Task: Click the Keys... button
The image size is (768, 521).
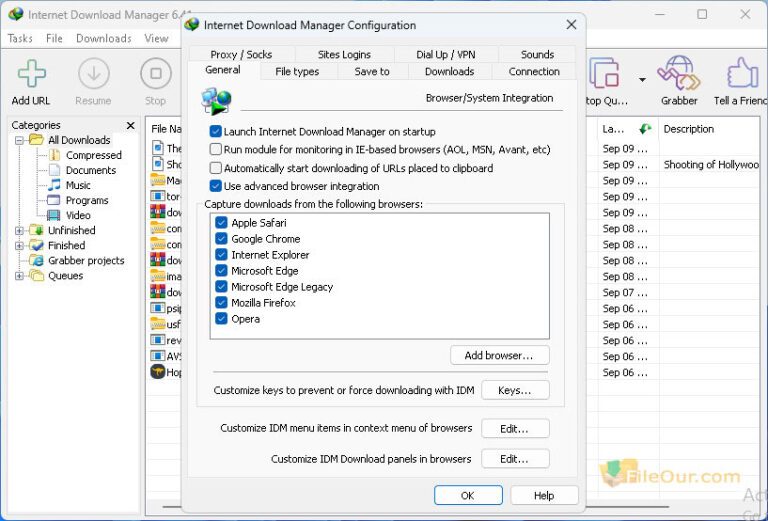Action: coord(515,390)
